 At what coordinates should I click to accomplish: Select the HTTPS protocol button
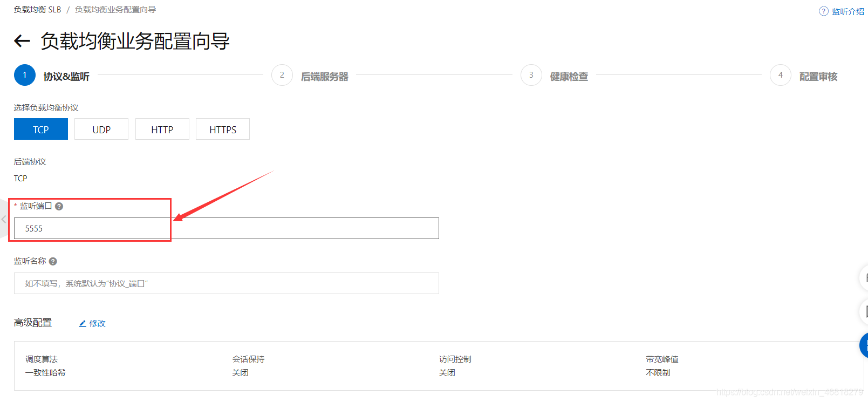point(223,130)
